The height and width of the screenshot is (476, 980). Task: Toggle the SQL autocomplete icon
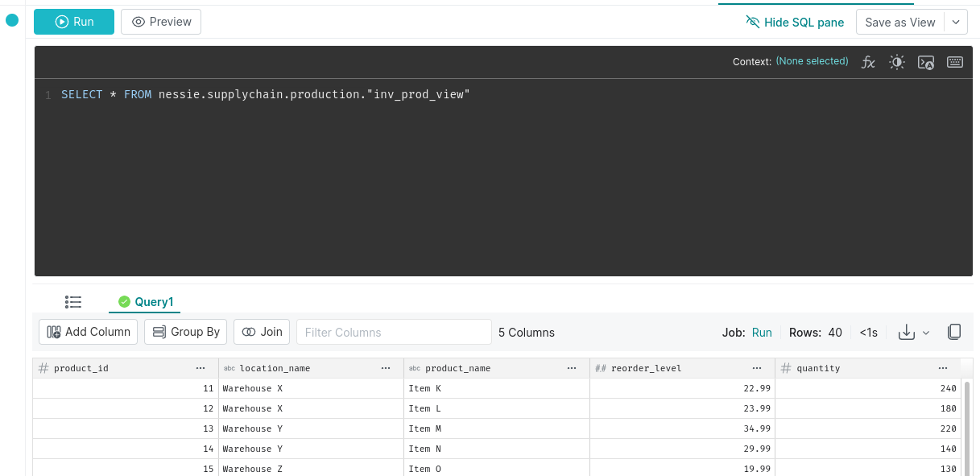pyautogui.click(x=926, y=62)
